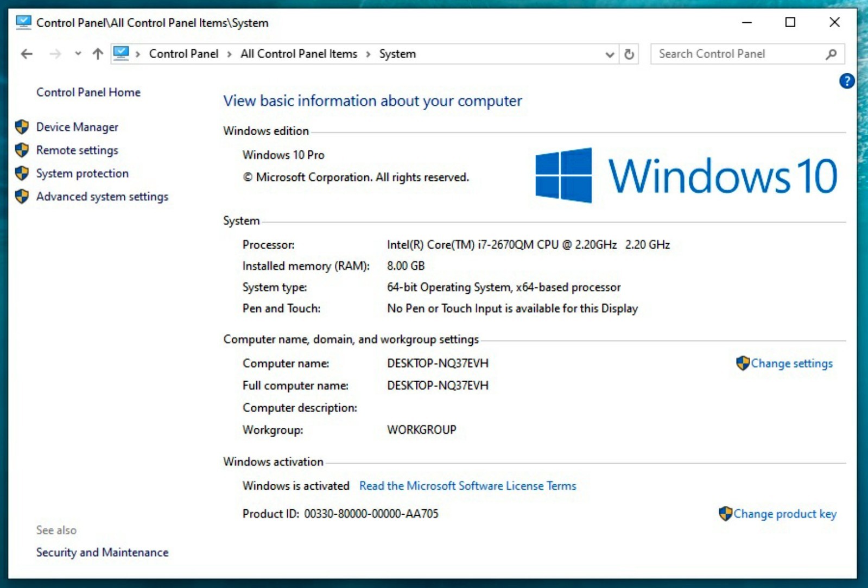Open Control Panel Home link

point(88,92)
